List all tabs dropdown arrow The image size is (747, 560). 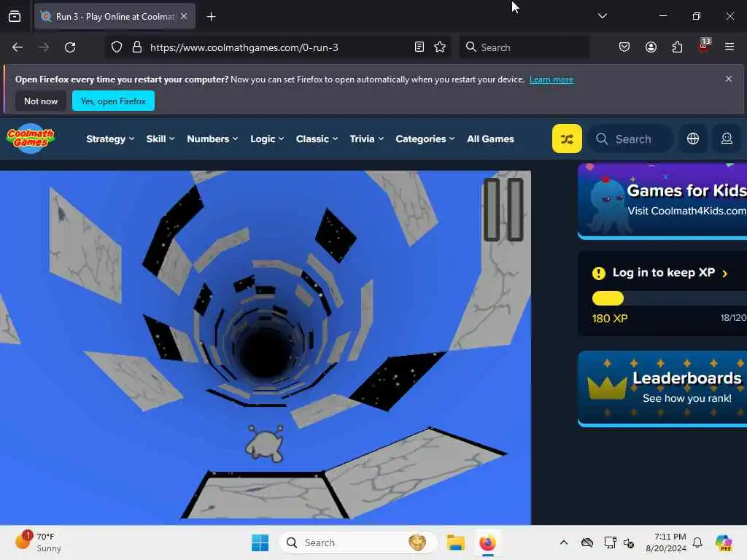coord(602,16)
